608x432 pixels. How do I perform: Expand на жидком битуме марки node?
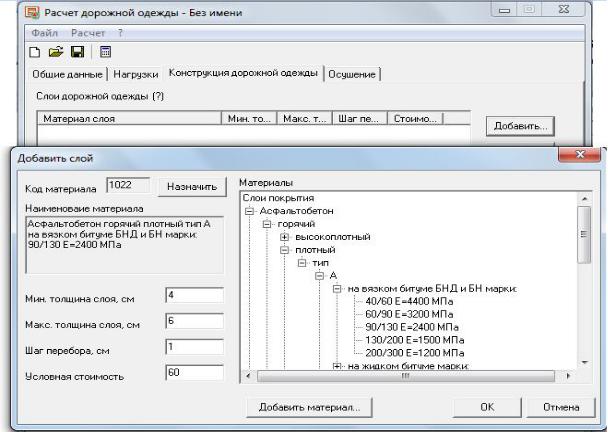pos(337,367)
